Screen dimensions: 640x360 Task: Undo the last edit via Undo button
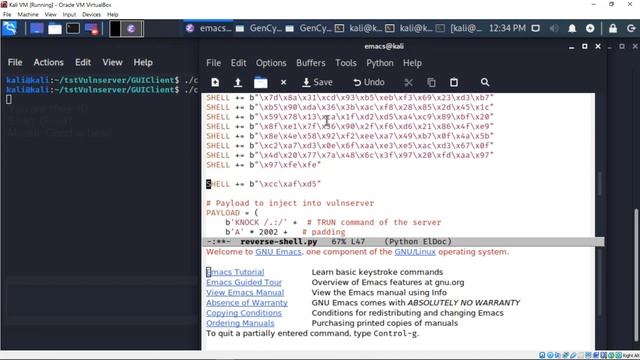(369, 82)
